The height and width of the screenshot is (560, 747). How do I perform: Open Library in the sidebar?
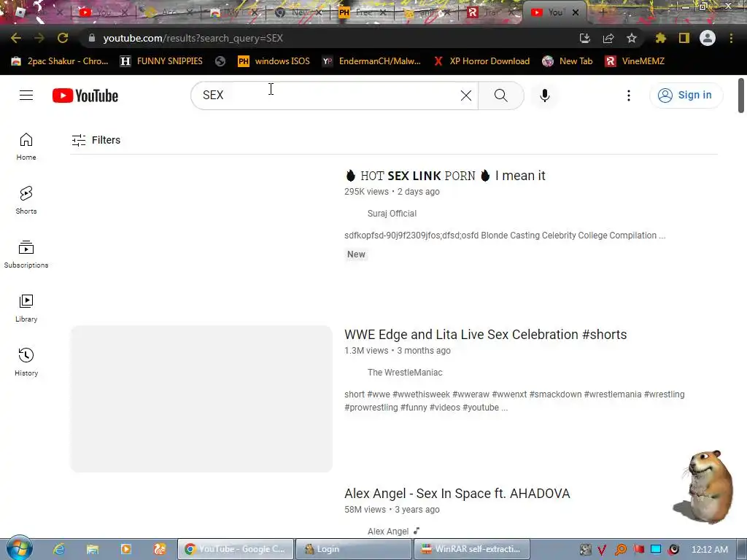click(x=26, y=308)
